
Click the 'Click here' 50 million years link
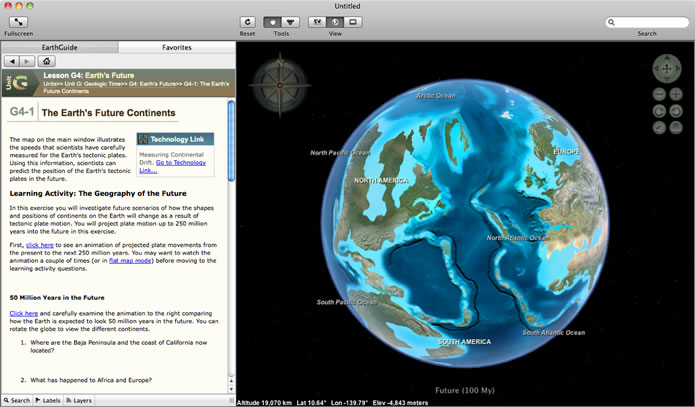click(x=23, y=313)
